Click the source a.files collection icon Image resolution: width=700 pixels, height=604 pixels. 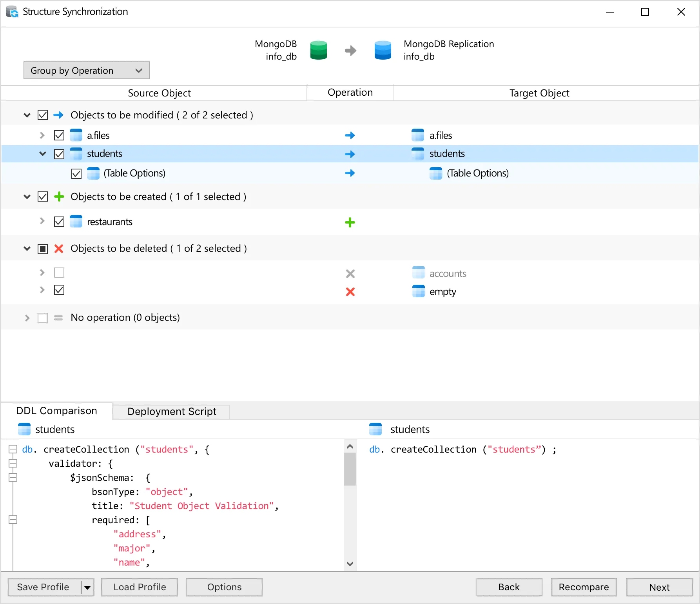tap(76, 135)
